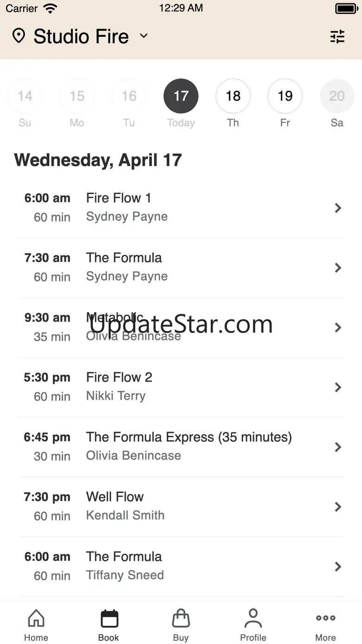The image size is (362, 644).
Task: Open Fire Flow 1 class details chevron
Action: tap(338, 208)
